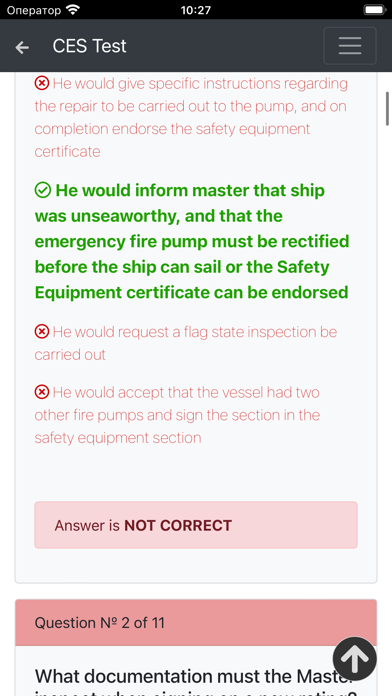Select answer 'He would inform master that ship was unseaworthy'
This screenshot has height=696, width=392.
192,241
